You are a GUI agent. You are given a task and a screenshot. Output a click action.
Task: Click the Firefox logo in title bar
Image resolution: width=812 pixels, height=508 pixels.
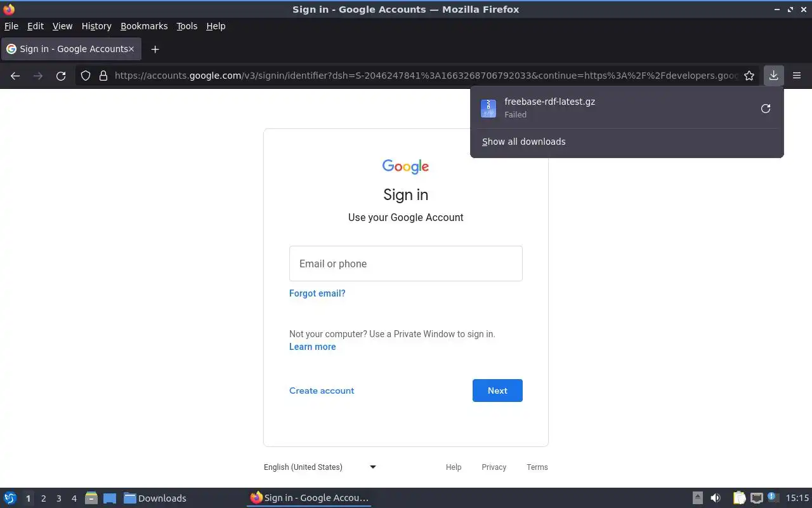point(9,9)
